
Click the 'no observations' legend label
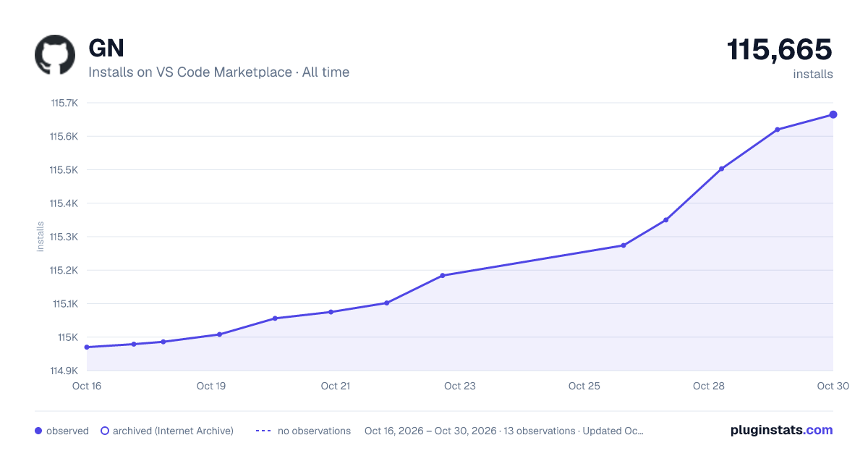click(x=314, y=431)
